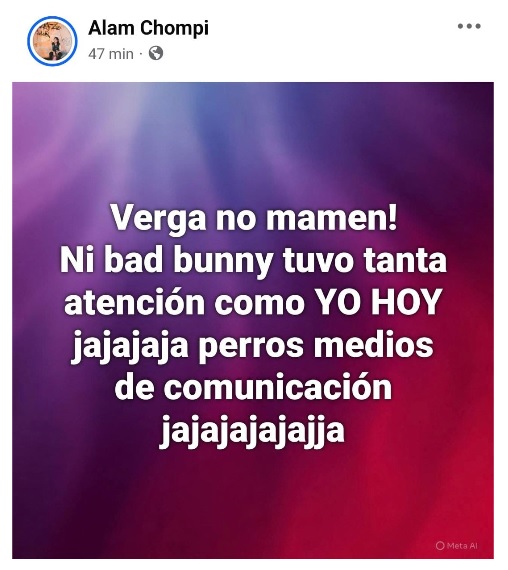Click the Meta AI circle logo icon
This screenshot has height=570, width=508.
[x=440, y=546]
